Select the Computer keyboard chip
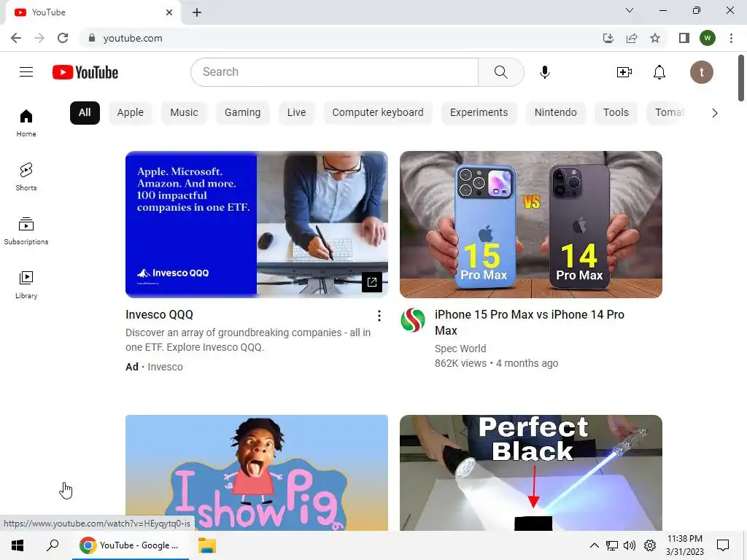The width and height of the screenshot is (747, 560). (x=378, y=113)
